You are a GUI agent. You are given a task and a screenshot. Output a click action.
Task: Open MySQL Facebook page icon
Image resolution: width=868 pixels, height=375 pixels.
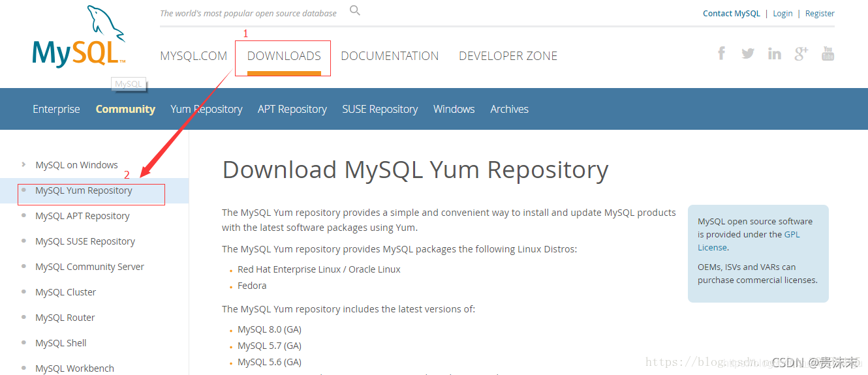(721, 53)
